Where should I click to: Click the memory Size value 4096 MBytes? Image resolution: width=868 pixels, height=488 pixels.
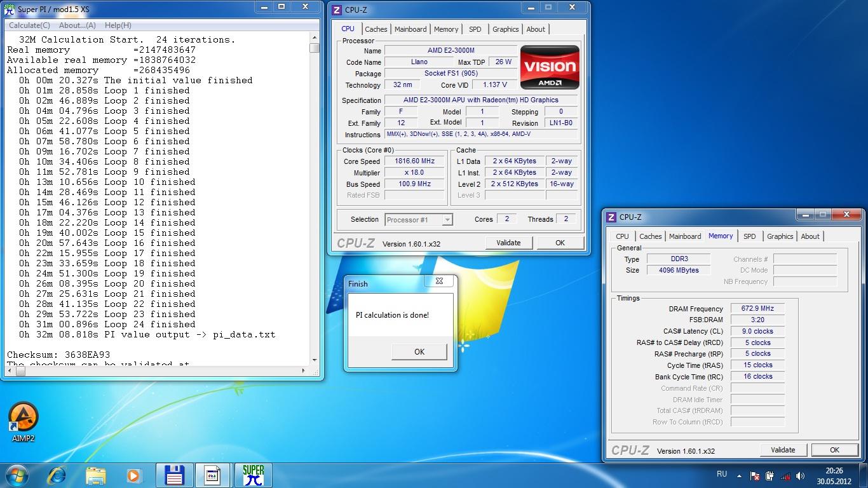[679, 271]
